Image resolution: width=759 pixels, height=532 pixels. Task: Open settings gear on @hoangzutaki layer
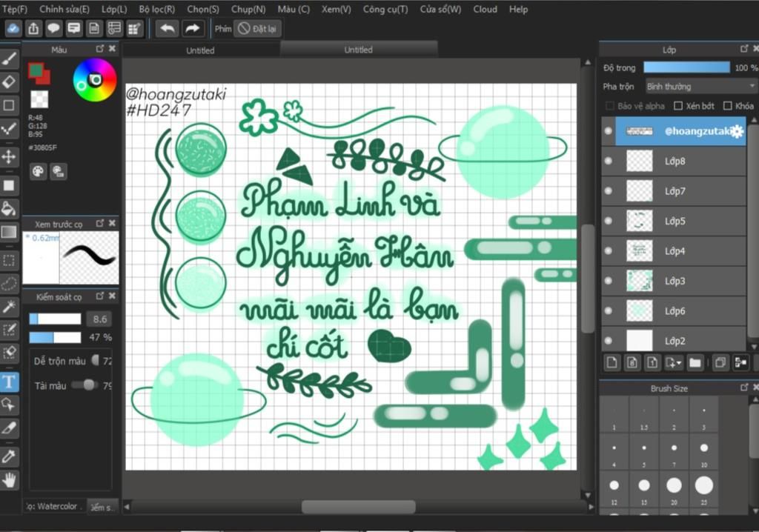(x=736, y=131)
